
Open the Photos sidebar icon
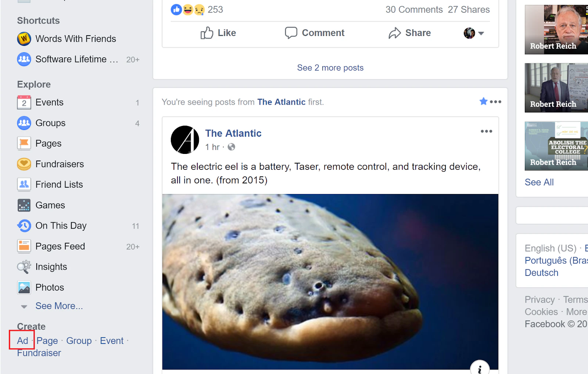(24, 287)
